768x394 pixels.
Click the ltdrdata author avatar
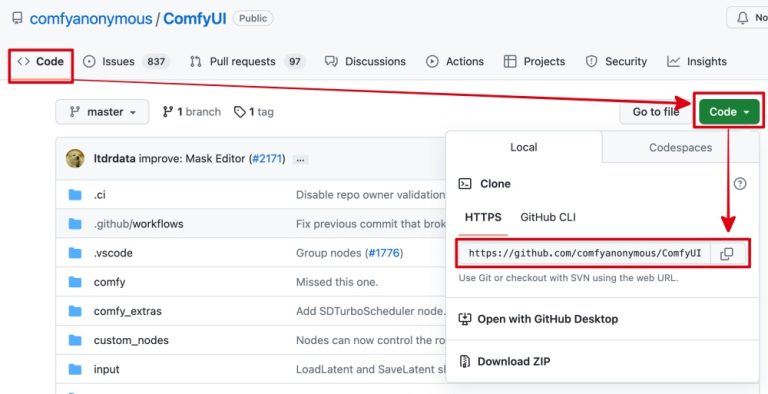(75, 159)
